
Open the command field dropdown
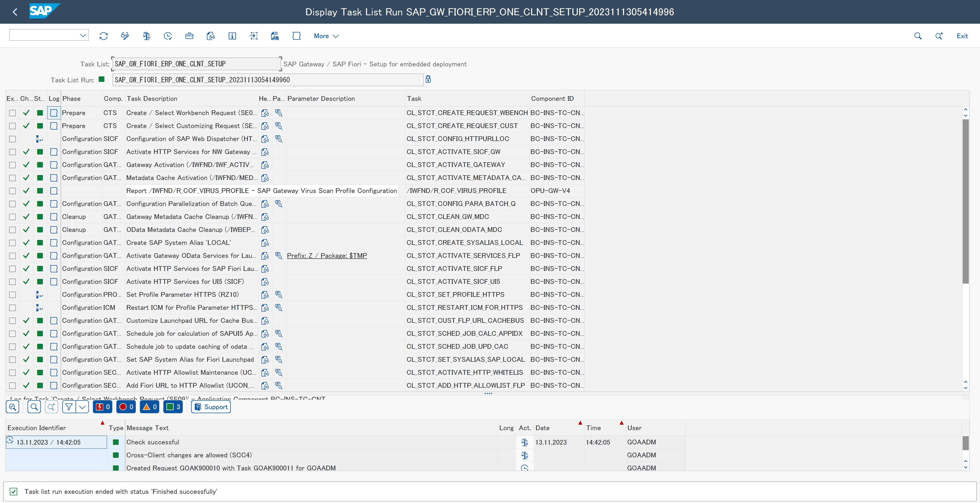[x=83, y=36]
